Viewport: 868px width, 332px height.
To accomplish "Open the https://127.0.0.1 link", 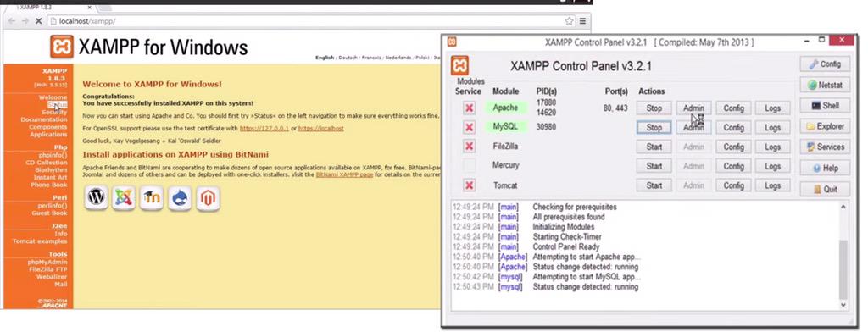I will 264,129.
